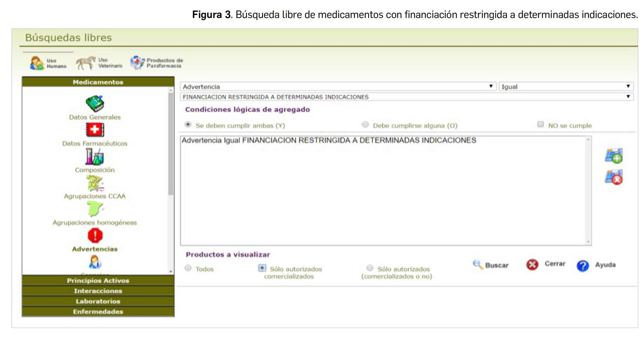Click the Agrupaciones CCAA map icon
644x344 pixels.
click(x=95, y=183)
